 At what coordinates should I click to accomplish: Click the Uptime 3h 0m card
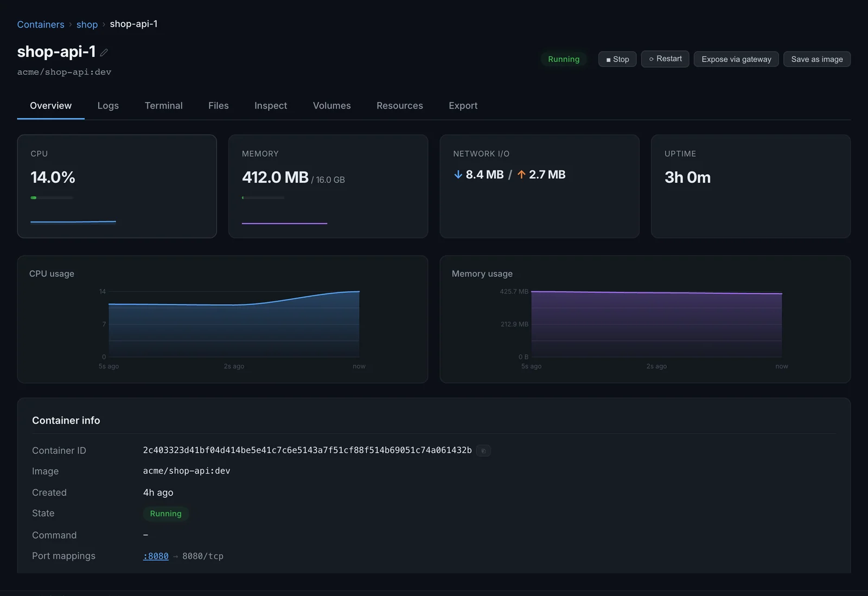(x=751, y=186)
